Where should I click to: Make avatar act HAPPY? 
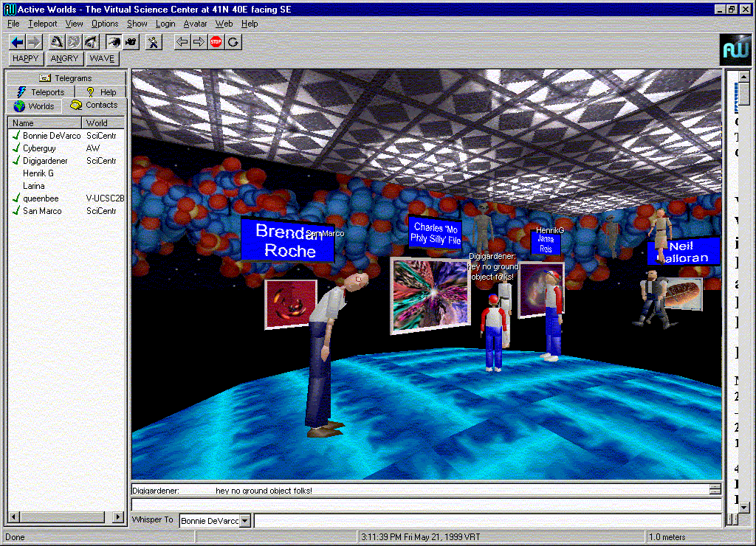26,59
